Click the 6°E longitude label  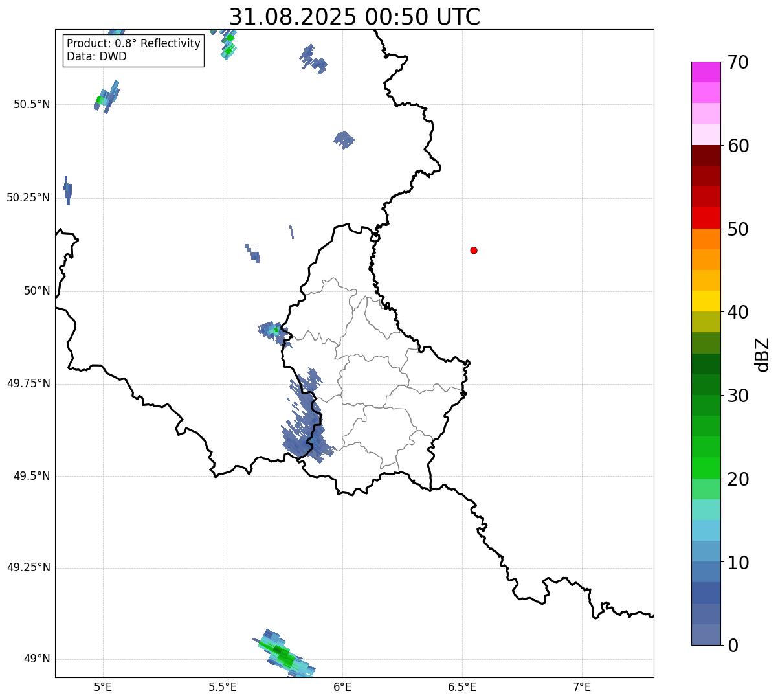(x=342, y=686)
